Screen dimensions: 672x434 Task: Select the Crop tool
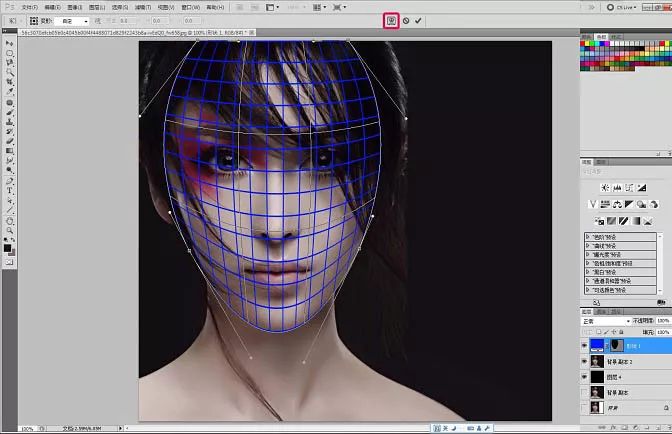[9, 81]
